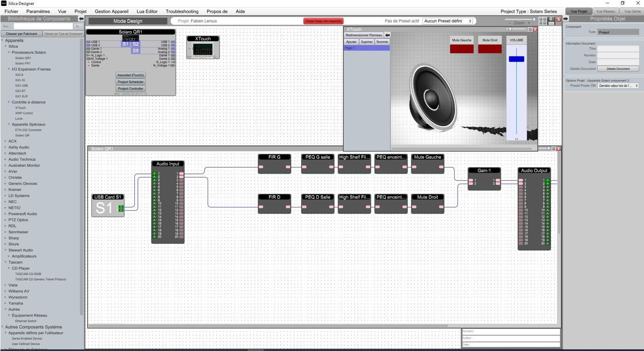
Task: Open the Aucun Preset défini dropdown
Action: tap(448, 21)
